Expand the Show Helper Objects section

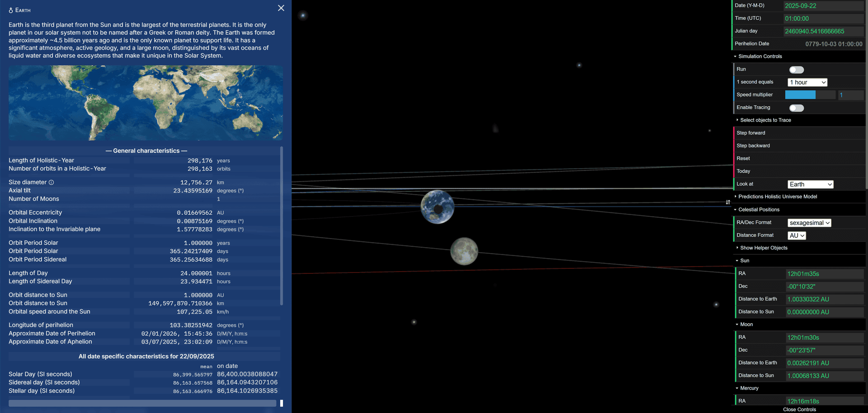coord(737,248)
